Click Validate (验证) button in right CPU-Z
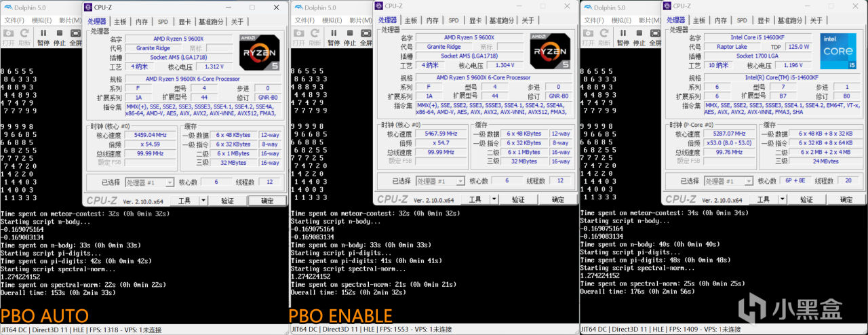The height and width of the screenshot is (335, 868). (x=806, y=199)
